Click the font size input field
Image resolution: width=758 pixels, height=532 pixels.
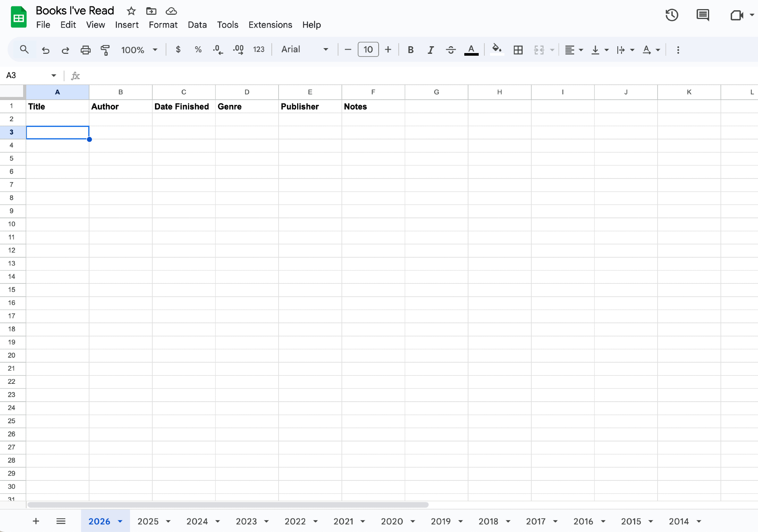pyautogui.click(x=368, y=50)
